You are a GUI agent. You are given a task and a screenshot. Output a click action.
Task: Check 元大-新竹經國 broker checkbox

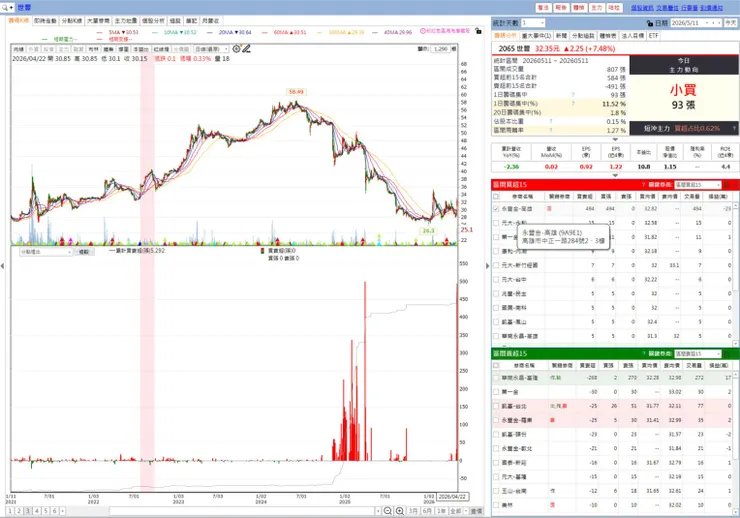pyautogui.click(x=496, y=266)
